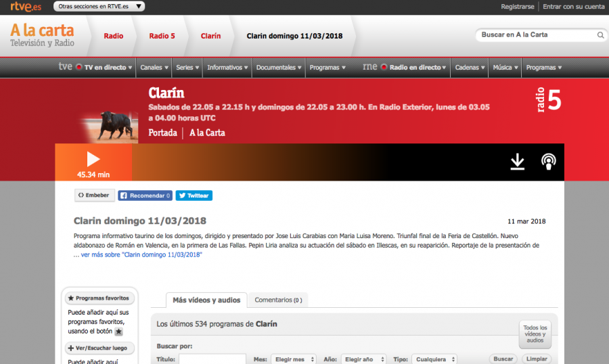Click the Facebook Recomendar button

click(x=145, y=196)
